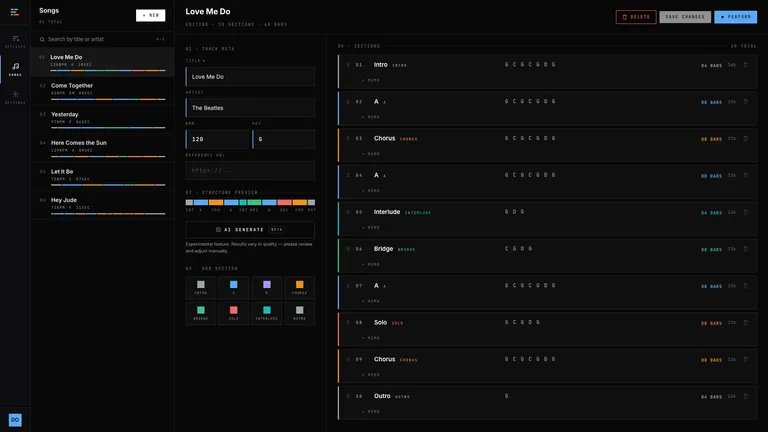768x432 pixels.
Task: Click drag handle of section 02 A
Action: click(348, 101)
